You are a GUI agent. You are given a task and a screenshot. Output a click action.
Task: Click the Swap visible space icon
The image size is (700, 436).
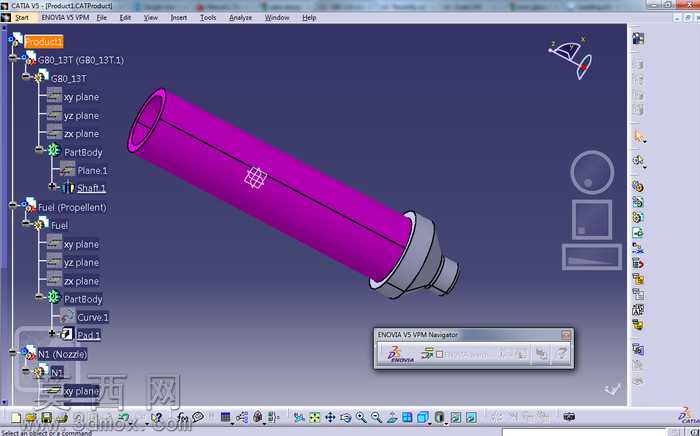[x=471, y=418]
